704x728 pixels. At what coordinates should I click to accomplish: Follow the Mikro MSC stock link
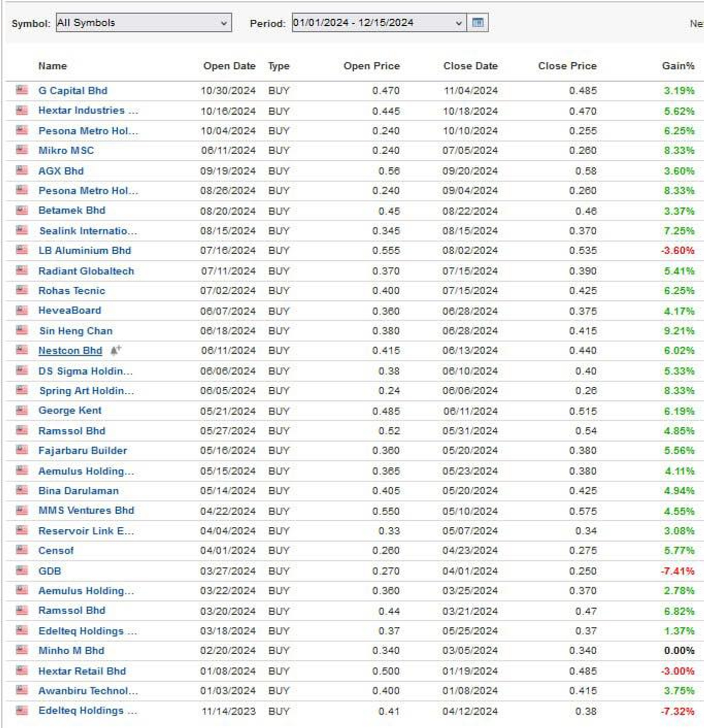(x=66, y=150)
